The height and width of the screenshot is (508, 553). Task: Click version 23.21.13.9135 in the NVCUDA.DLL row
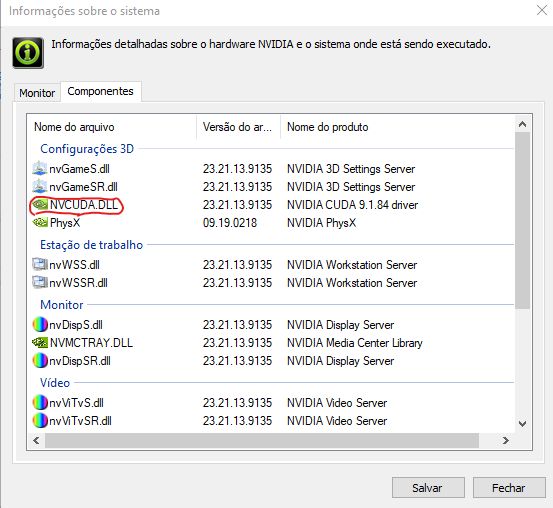tap(237, 205)
